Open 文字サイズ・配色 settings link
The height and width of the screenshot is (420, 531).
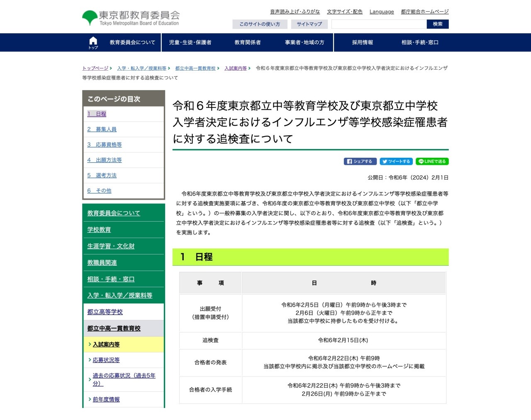tap(345, 12)
